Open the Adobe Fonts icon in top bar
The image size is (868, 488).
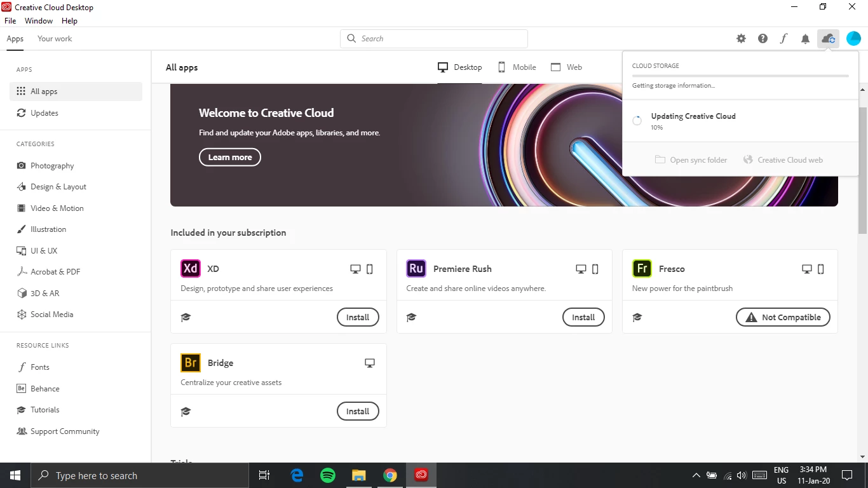pos(783,39)
